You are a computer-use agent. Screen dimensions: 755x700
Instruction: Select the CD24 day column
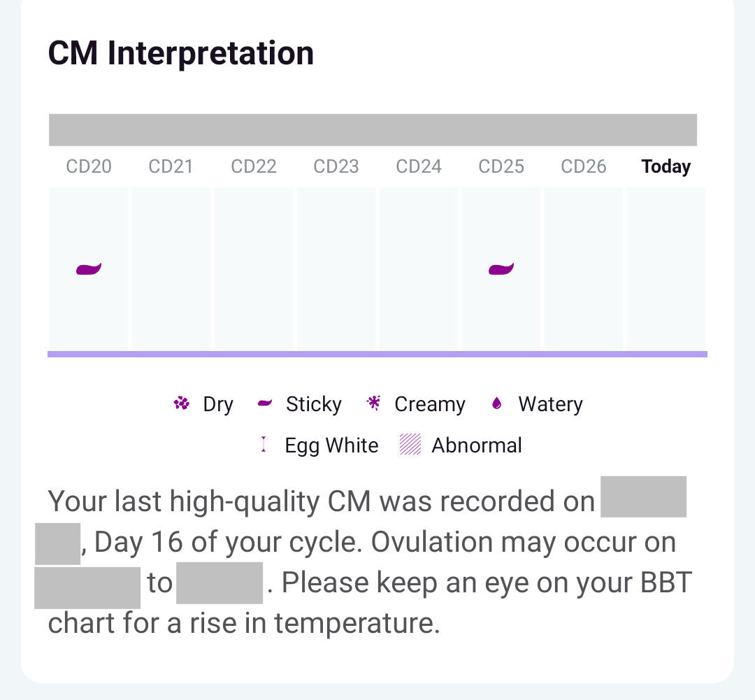419,269
